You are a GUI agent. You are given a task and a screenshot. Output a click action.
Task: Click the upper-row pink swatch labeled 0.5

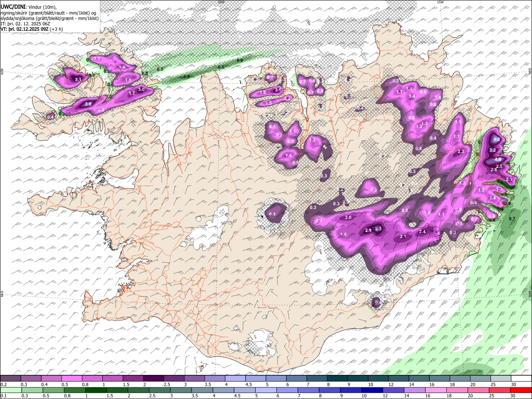tap(71, 378)
